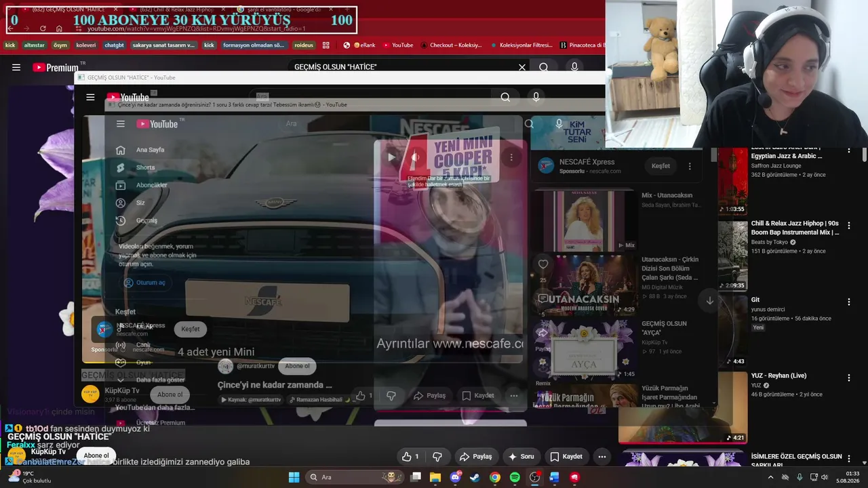Click the Kaydet button next to Soru

566,457
